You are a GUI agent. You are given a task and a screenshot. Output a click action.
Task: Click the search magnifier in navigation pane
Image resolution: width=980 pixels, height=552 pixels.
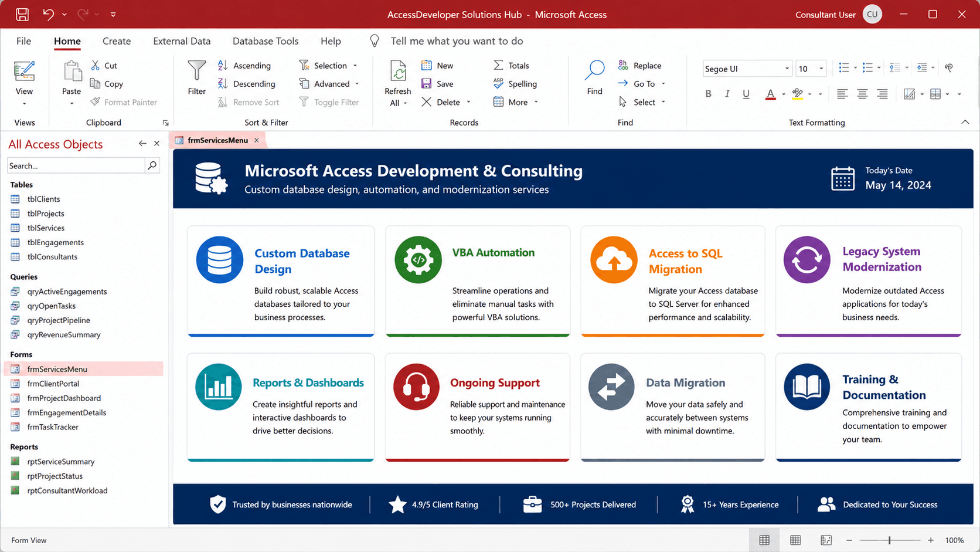(152, 165)
